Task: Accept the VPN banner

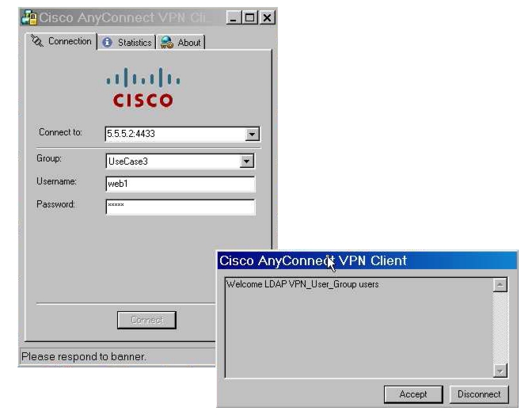Action: 413,394
